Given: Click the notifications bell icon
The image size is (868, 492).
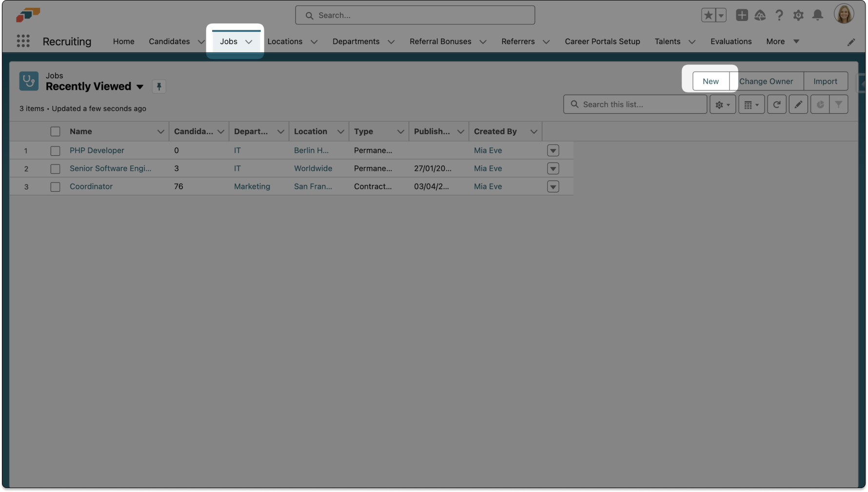Looking at the screenshot, I should pos(818,15).
